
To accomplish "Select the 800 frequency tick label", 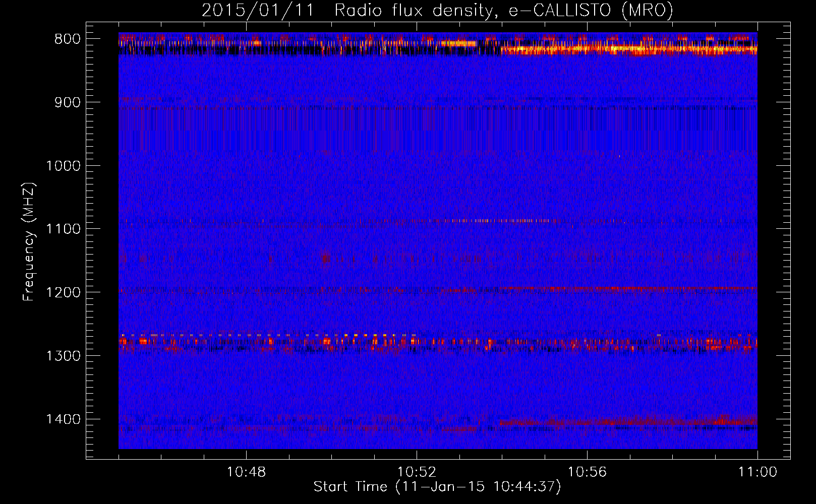I will 68,39.
